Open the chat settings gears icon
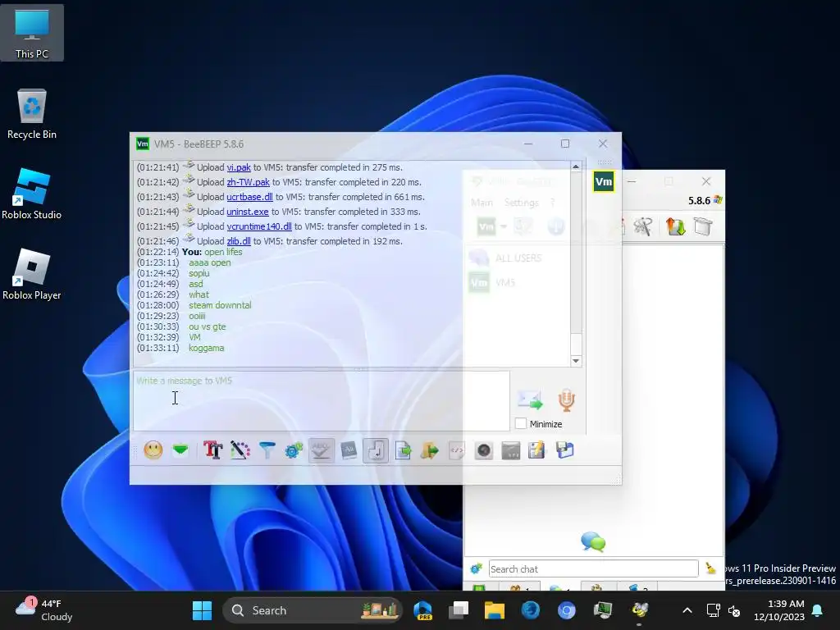Screen dimensions: 840x630 point(294,450)
